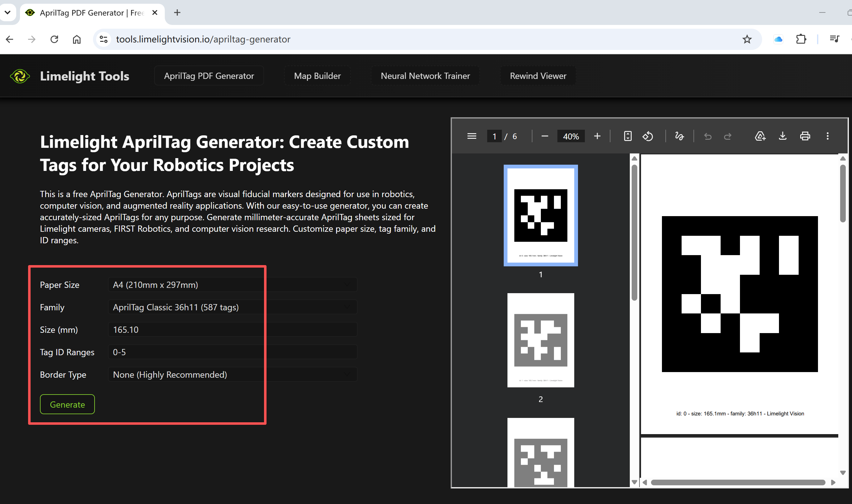Click the 'Paper Size' label
This screenshot has height=504, width=852.
[x=60, y=285]
